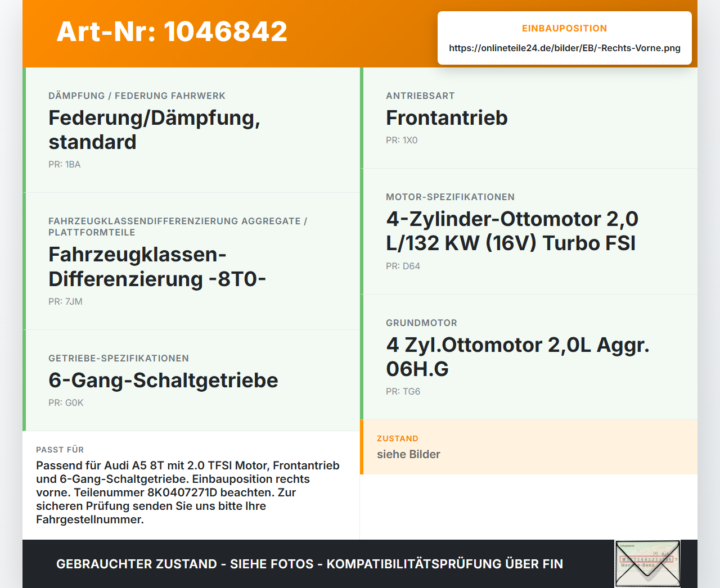Screen dimensions: 720x588
Task: Click the 'ZUSTAND' label
Action: [x=397, y=438]
